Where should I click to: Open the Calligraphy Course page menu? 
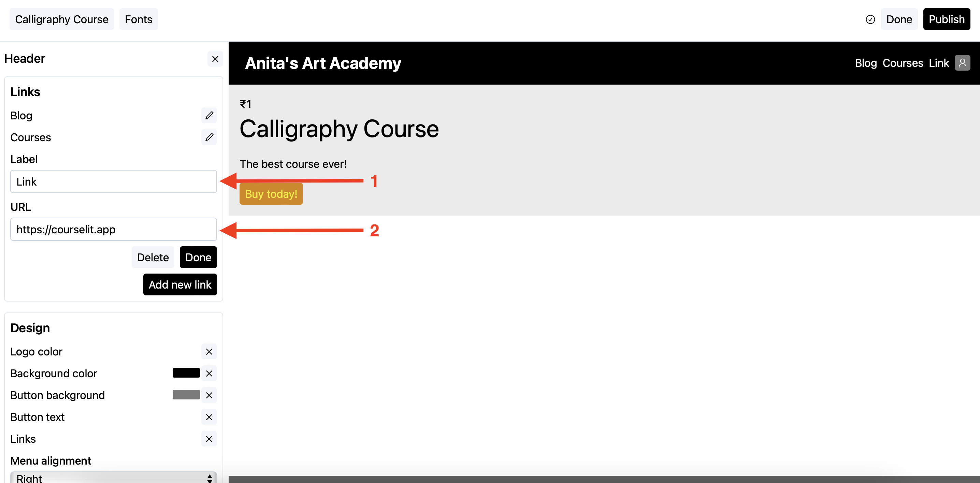point(62,19)
